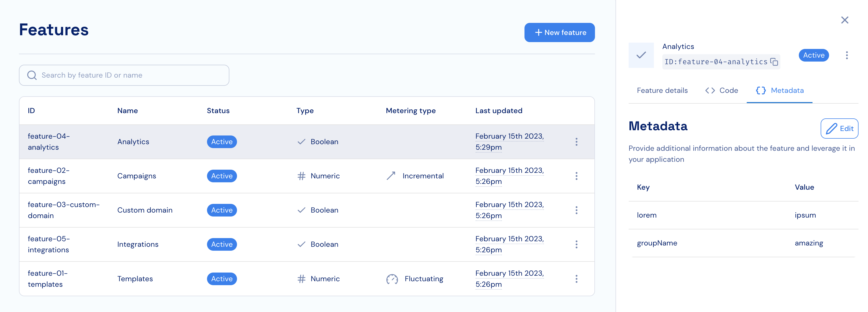Edit the metadata
The width and height of the screenshot is (868, 312).
(x=839, y=128)
